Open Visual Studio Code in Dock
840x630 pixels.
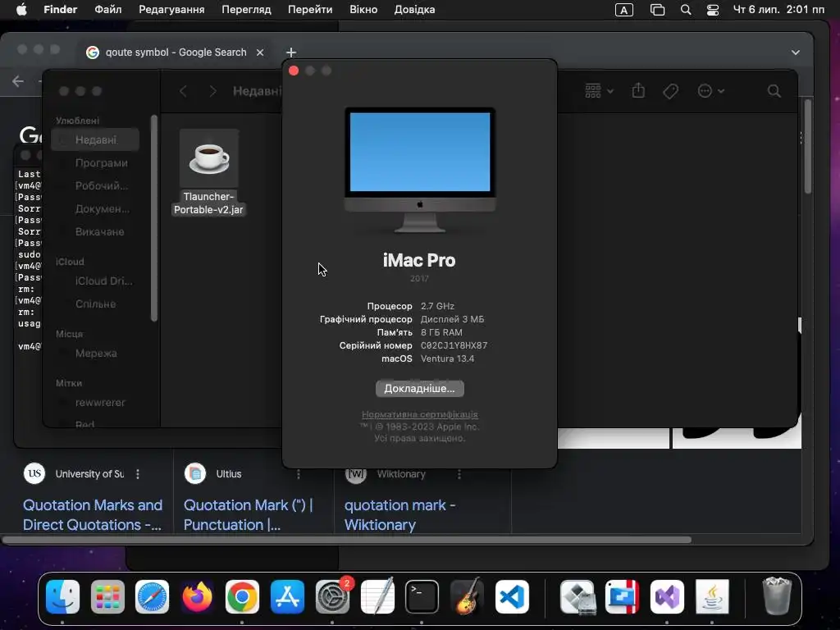(512, 596)
